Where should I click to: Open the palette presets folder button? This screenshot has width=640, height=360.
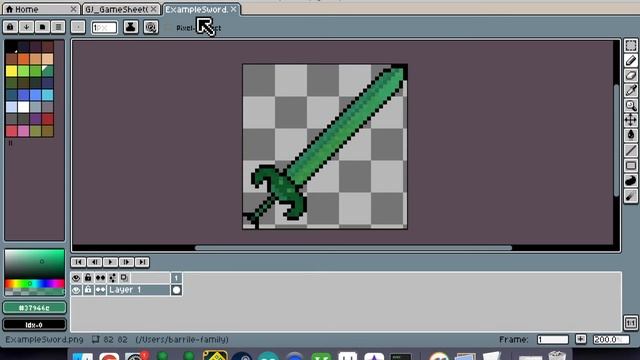(x=42, y=27)
